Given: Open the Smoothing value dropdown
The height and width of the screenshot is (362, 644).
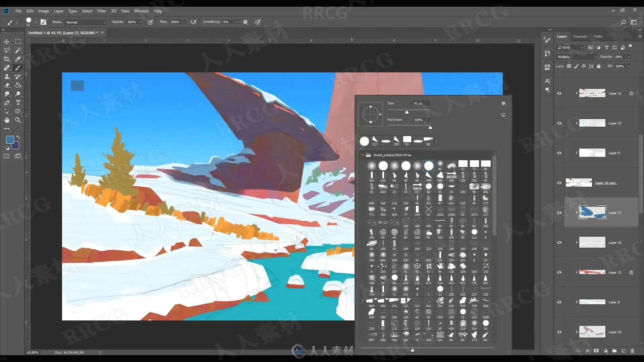Looking at the screenshot, I should [x=236, y=22].
